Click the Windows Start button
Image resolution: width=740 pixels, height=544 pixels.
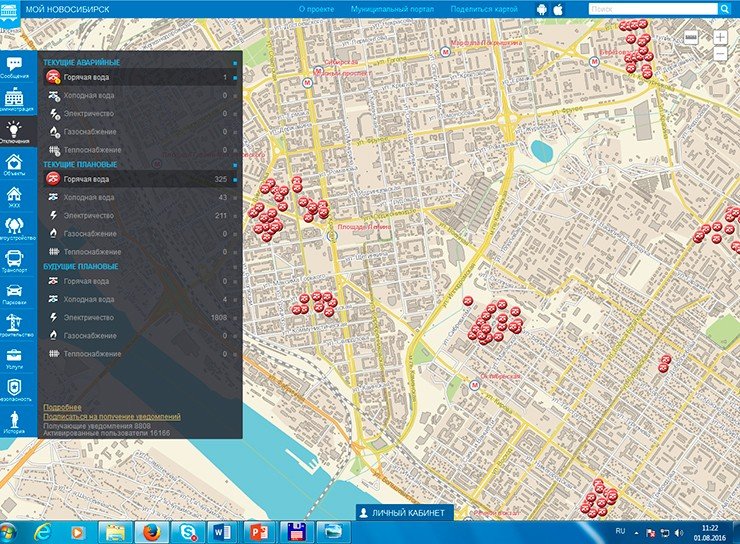(x=8, y=533)
